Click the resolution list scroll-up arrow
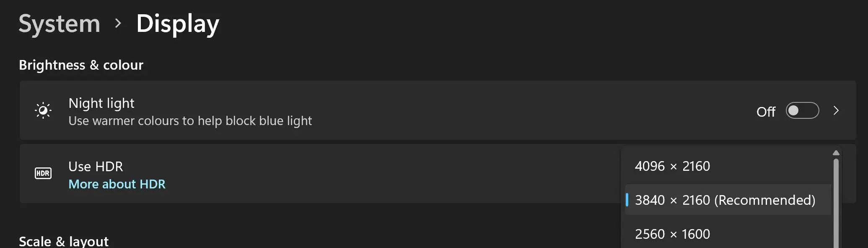The height and width of the screenshot is (248, 868). tap(836, 153)
